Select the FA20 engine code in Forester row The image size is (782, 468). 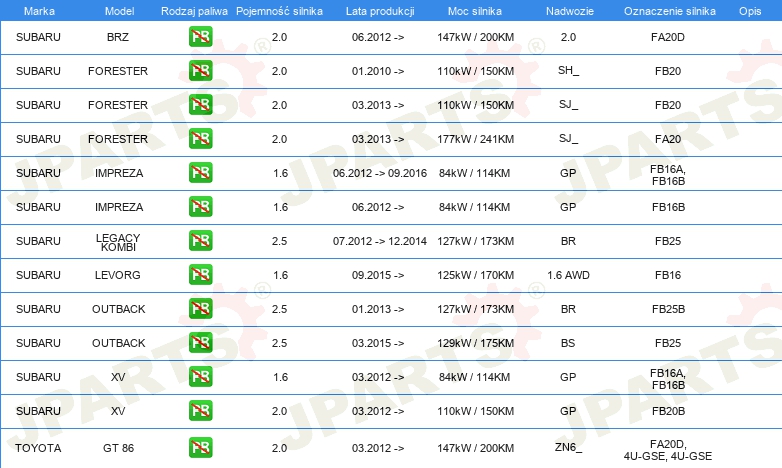668,139
